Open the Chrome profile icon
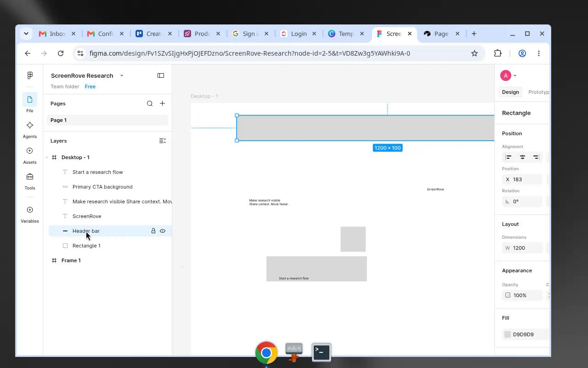Image resolution: width=588 pixels, height=368 pixels. [522, 53]
